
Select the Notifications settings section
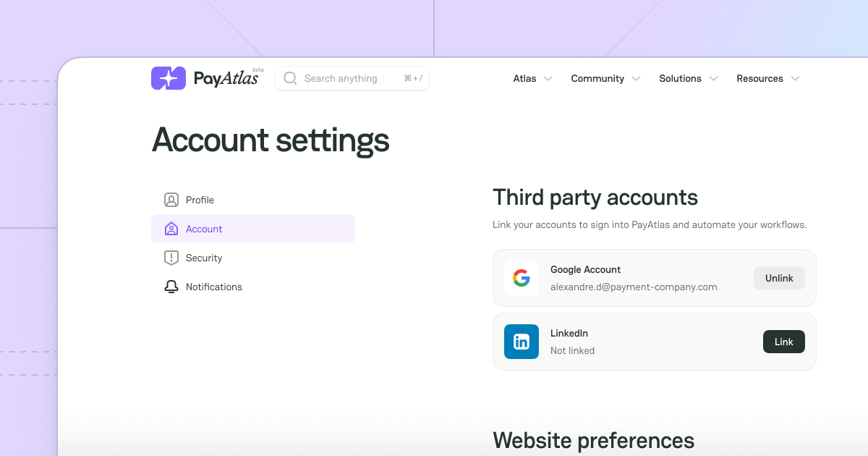click(x=213, y=287)
